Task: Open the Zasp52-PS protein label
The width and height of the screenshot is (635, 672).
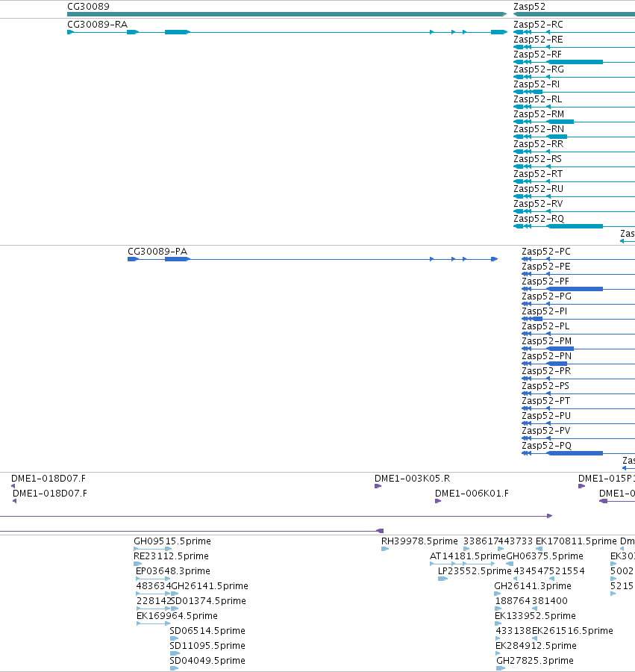Action: [545, 386]
